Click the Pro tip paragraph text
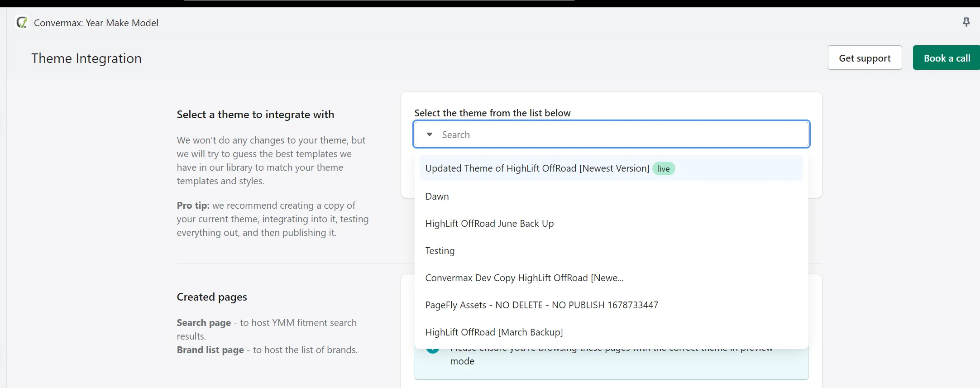 (x=272, y=219)
